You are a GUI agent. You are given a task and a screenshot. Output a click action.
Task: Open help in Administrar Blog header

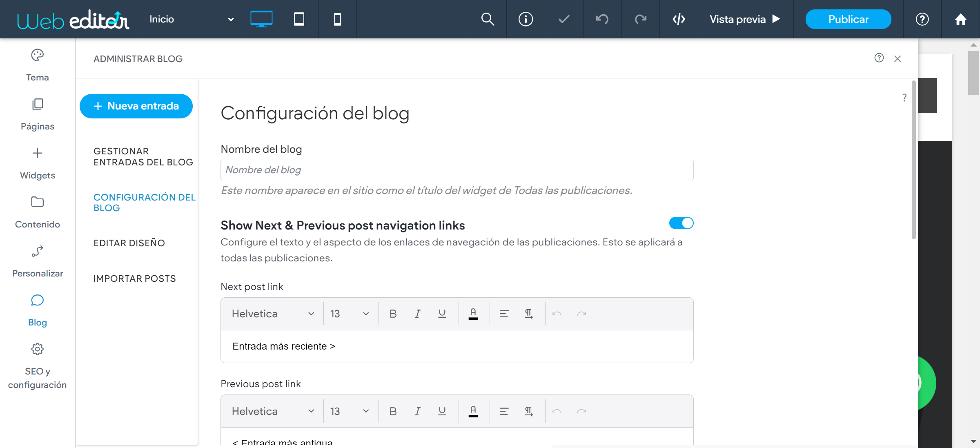[879, 58]
